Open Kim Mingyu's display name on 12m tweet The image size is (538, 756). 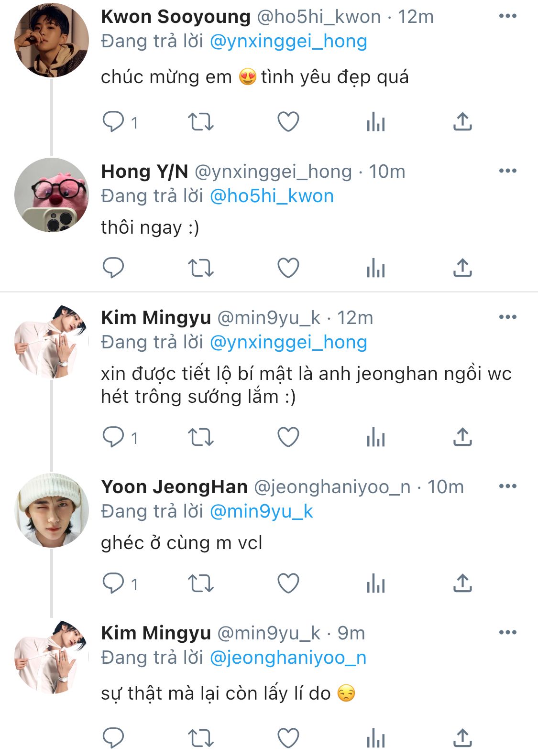(x=156, y=317)
